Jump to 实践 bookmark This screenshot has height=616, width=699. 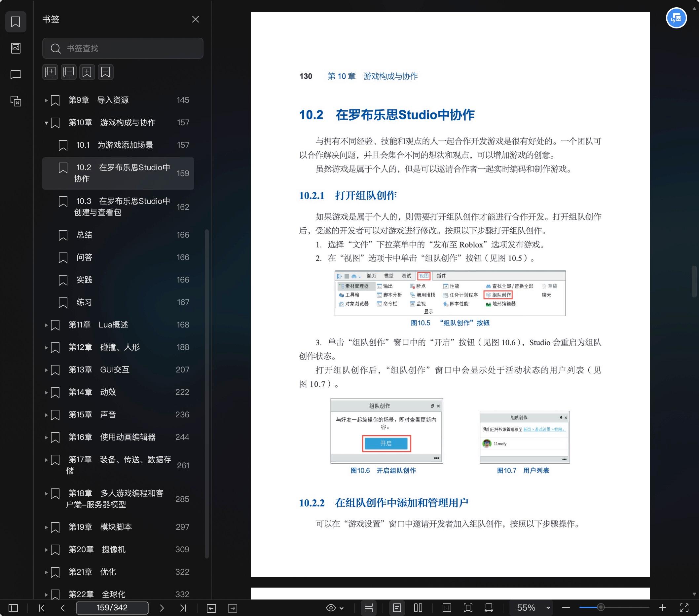point(118,280)
